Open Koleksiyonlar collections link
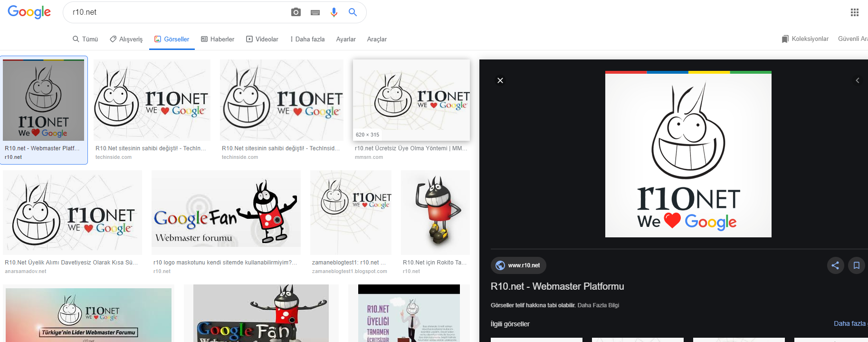868x342 pixels. click(805, 39)
